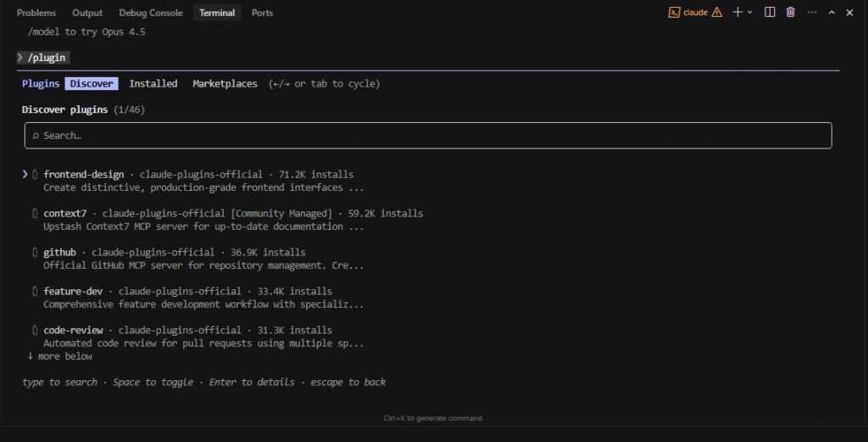This screenshot has height=442, width=868.
Task: Kill terminal with the trash icon
Action: 791,12
